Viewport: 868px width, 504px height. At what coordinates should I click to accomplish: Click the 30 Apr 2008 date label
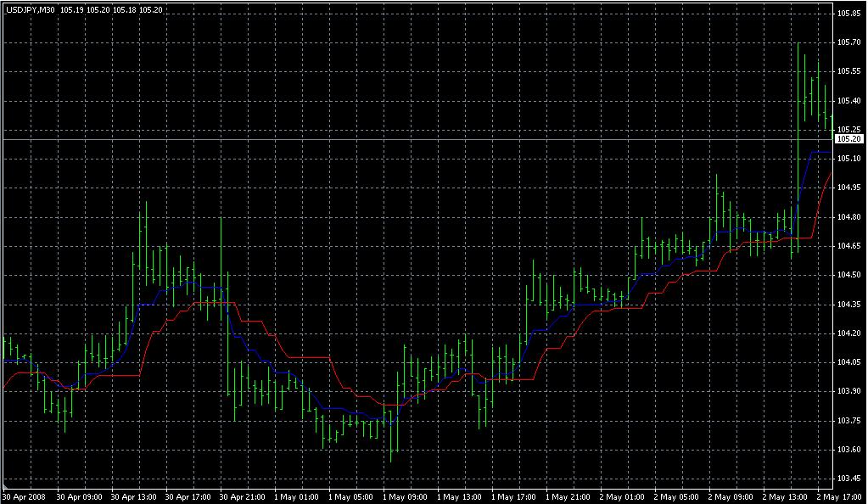[x=23, y=496]
